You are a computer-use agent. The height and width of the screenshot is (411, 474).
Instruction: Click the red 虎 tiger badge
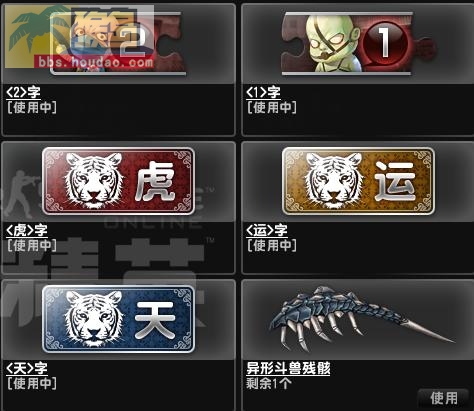coord(118,181)
